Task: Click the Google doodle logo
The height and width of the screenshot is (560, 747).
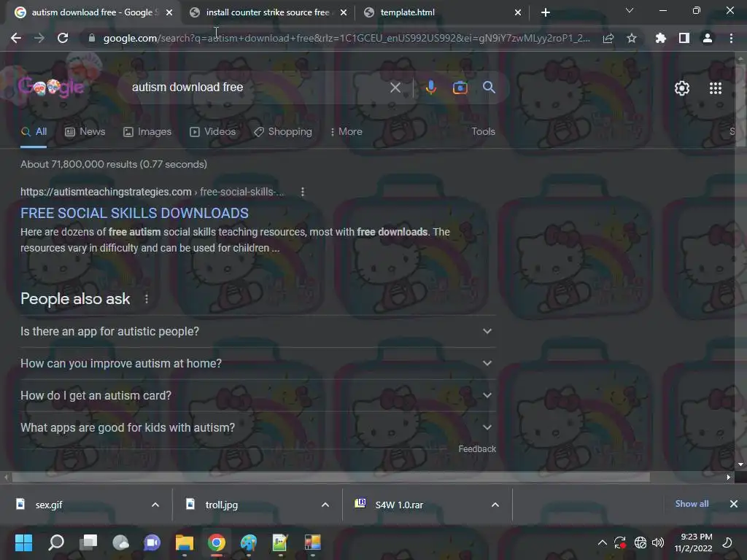Action: click(x=52, y=86)
